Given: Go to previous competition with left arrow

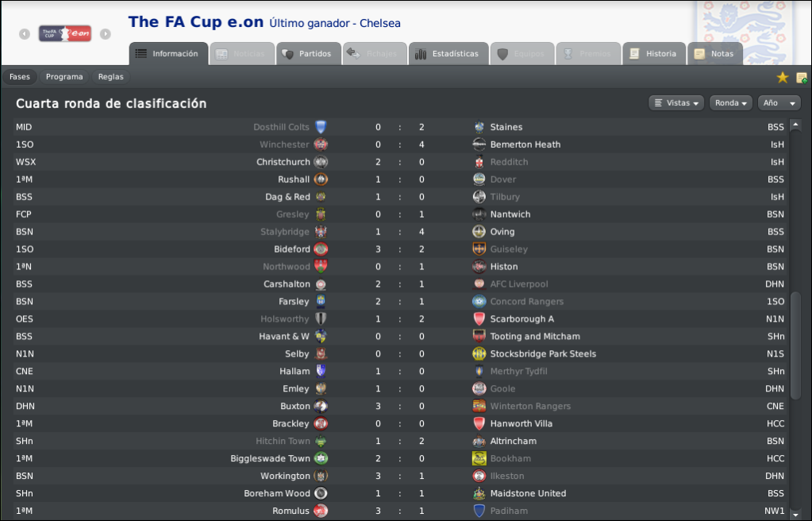Looking at the screenshot, I should pyautogui.click(x=25, y=33).
